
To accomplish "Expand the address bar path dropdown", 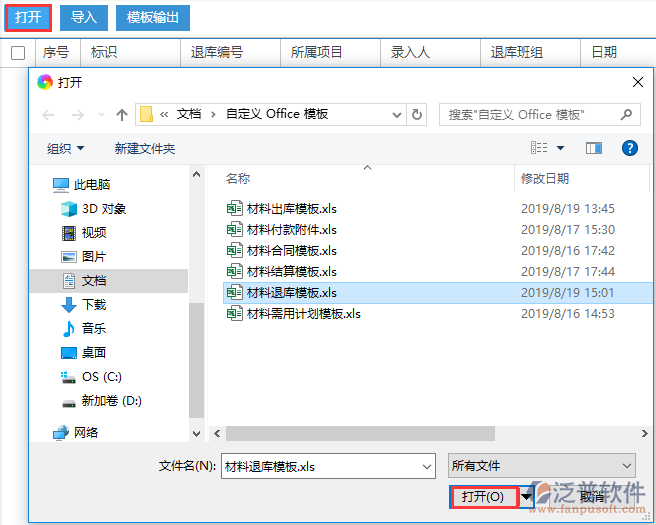I will click(x=397, y=115).
